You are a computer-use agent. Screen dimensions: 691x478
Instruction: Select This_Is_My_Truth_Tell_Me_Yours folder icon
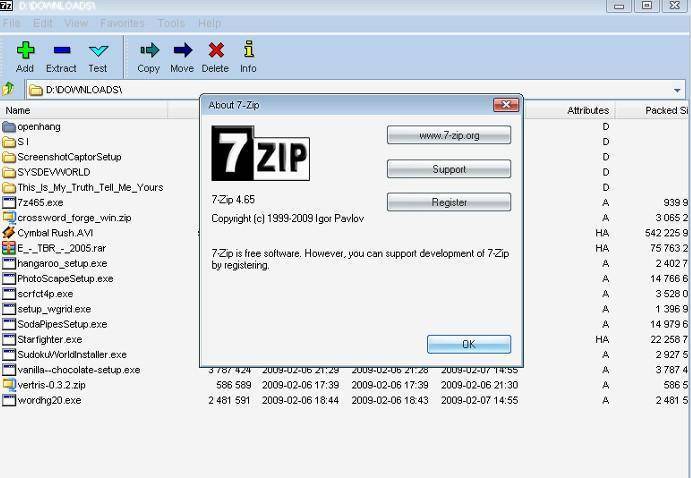click(9, 188)
